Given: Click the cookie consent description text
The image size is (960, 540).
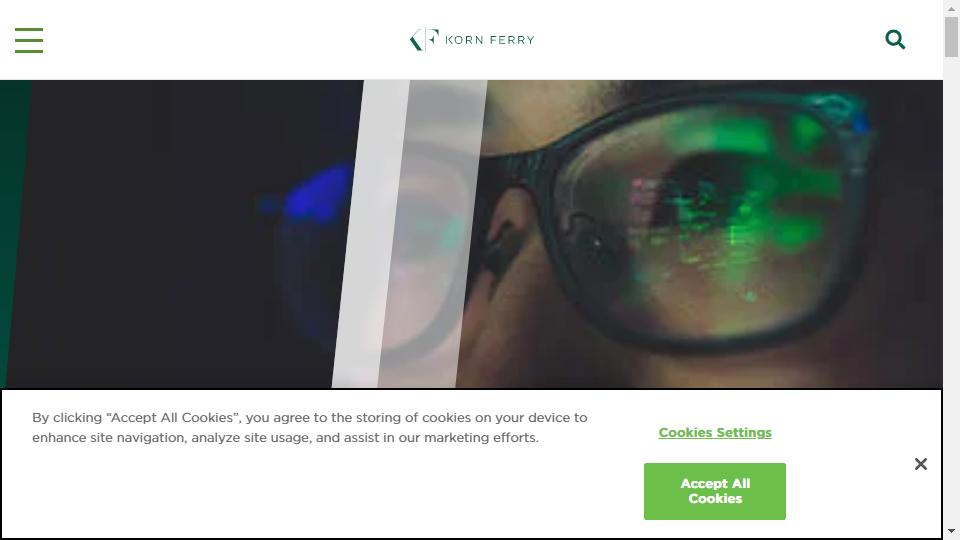Looking at the screenshot, I should (x=310, y=427).
